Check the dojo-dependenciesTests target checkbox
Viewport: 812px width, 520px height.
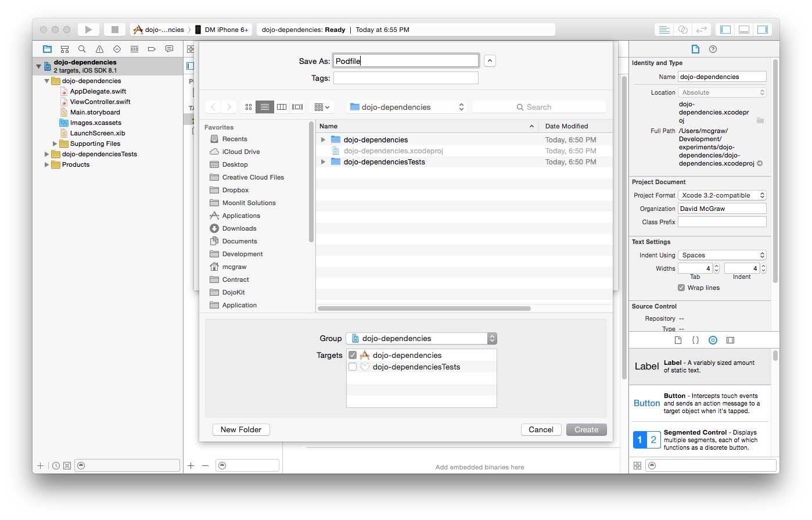click(353, 367)
